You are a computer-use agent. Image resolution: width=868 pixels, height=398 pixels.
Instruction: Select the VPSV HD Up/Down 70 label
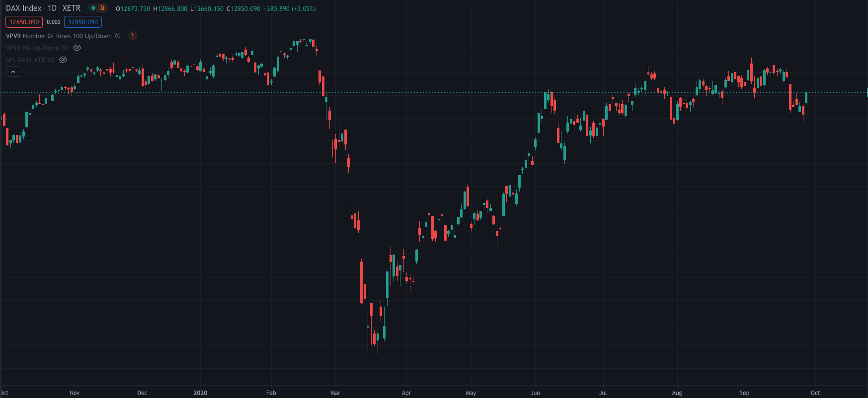pos(37,48)
